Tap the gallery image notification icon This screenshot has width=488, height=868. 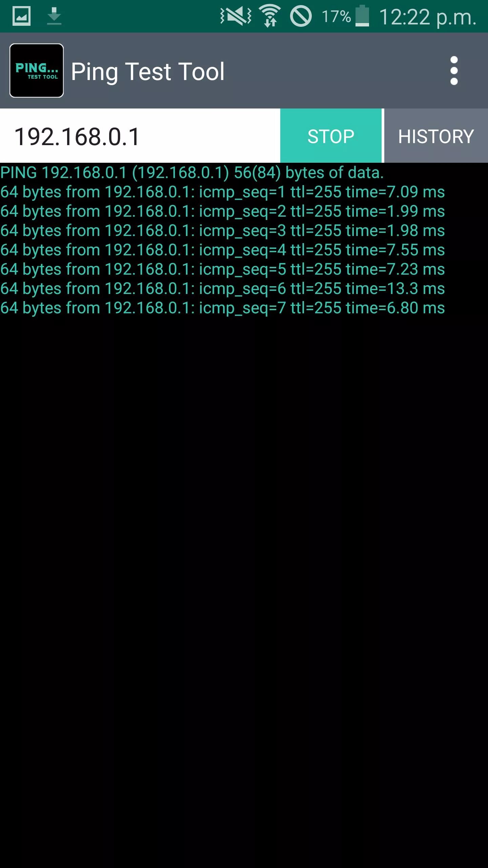click(x=21, y=16)
